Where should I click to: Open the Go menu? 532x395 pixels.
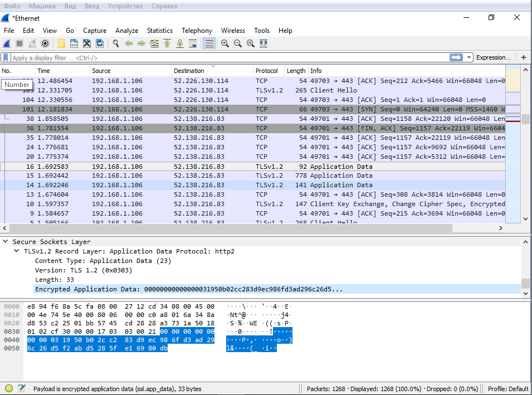click(70, 31)
